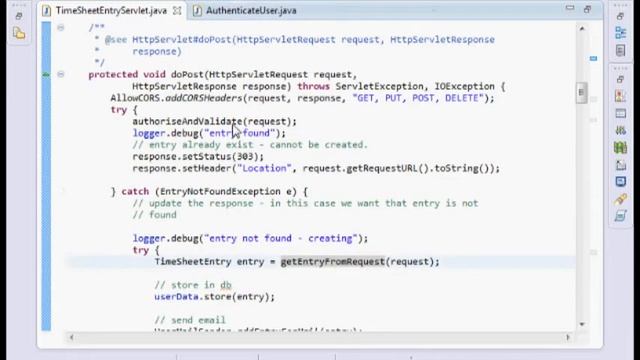
Task: Open the blue Console monitor icon
Action: click(620, 182)
